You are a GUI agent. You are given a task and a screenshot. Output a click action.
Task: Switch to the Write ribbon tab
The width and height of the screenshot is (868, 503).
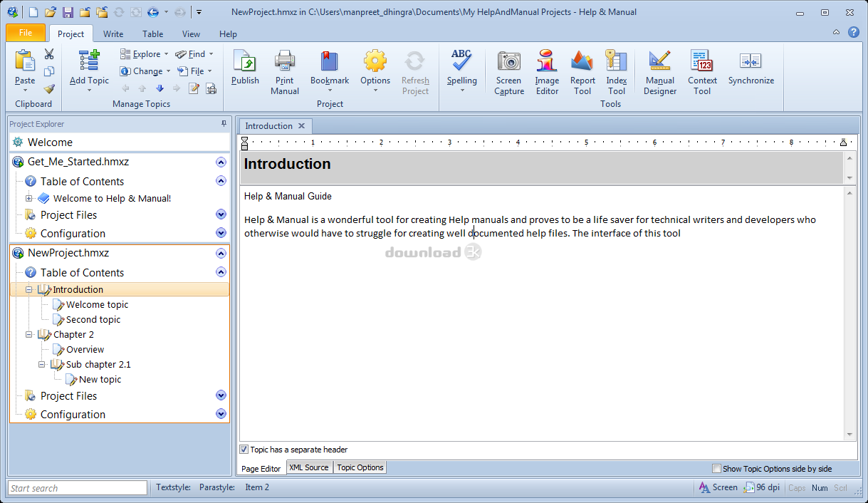coord(113,33)
